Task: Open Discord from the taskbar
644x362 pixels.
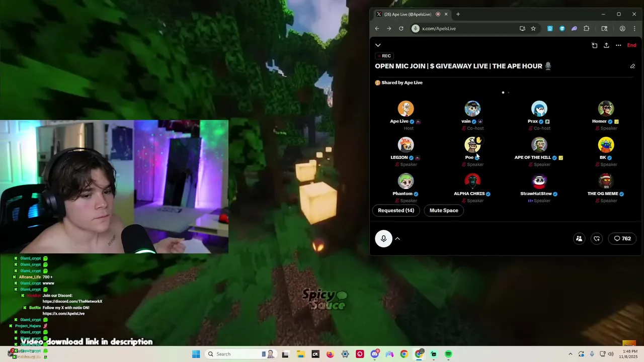Action: 374,354
